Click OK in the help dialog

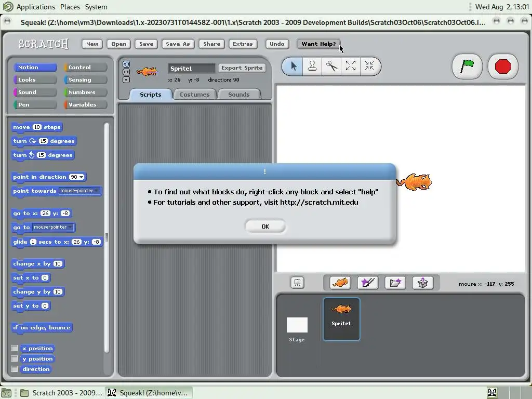point(265,227)
